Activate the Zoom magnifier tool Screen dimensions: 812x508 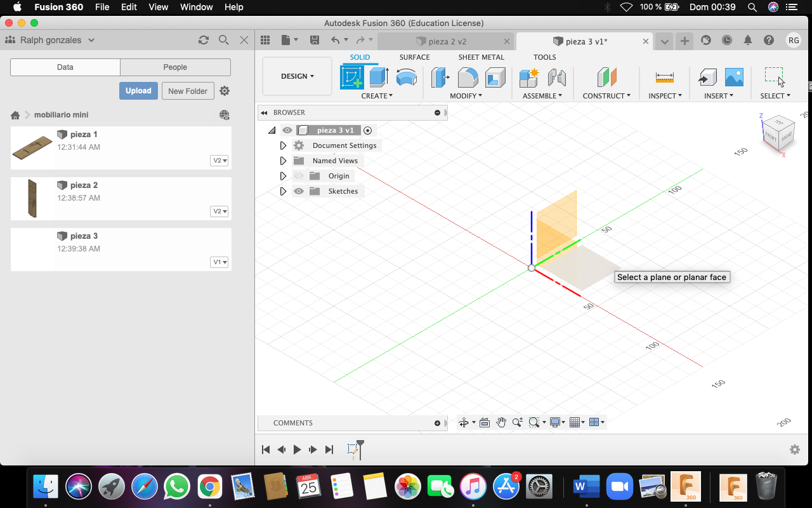click(518, 422)
